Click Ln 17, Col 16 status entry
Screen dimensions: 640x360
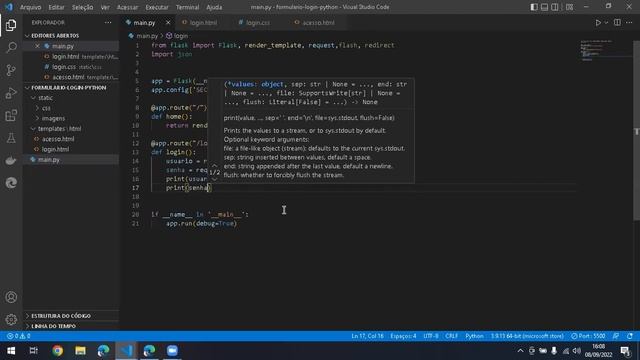pos(367,336)
